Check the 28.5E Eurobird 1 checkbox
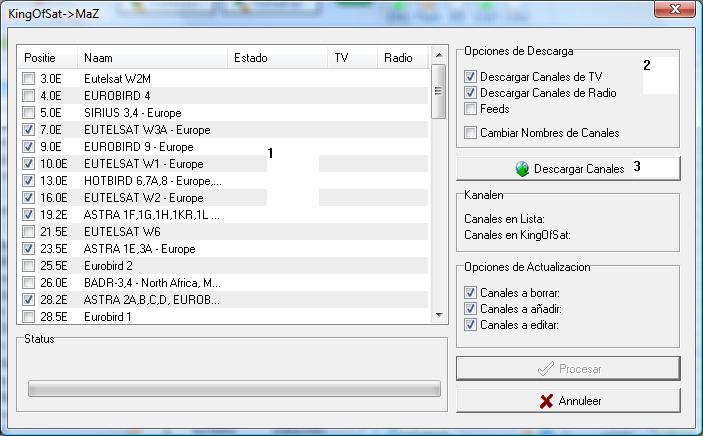The width and height of the screenshot is (703, 436). tap(28, 317)
